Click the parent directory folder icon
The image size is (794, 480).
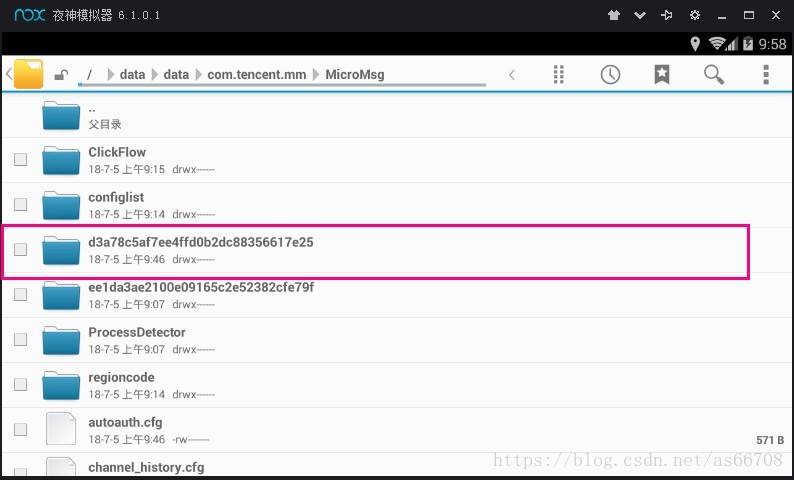click(61, 115)
